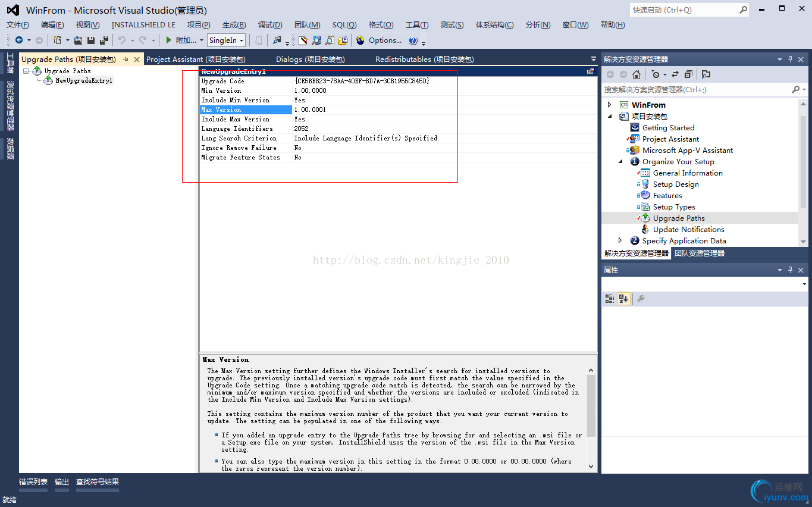Screen dimensions: 812x507
Task: Click the Navigate Backward toolbar arrow
Action: (19, 40)
